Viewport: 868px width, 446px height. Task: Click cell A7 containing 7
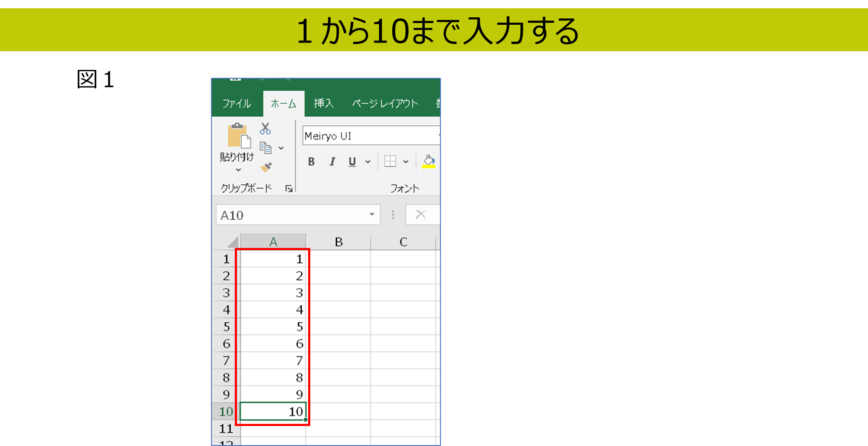coord(273,360)
